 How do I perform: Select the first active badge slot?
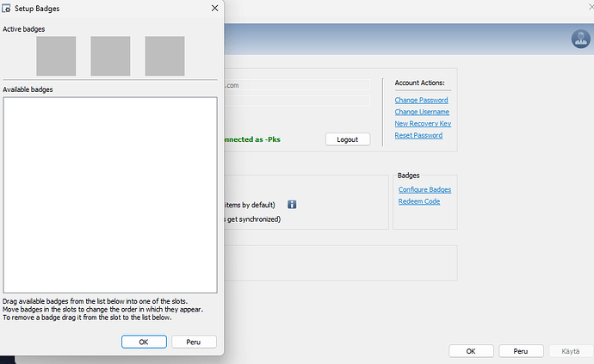(56, 56)
